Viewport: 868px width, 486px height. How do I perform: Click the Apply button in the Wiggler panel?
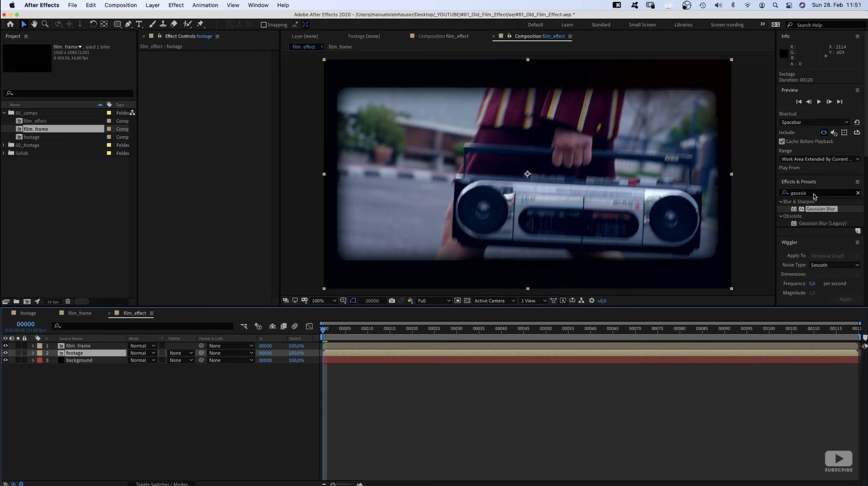846,299
